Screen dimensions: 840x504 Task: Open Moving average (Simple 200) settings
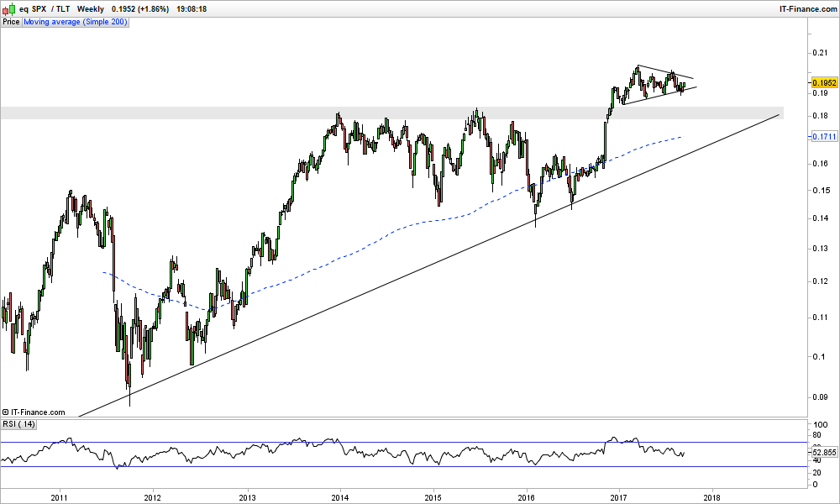(76, 21)
